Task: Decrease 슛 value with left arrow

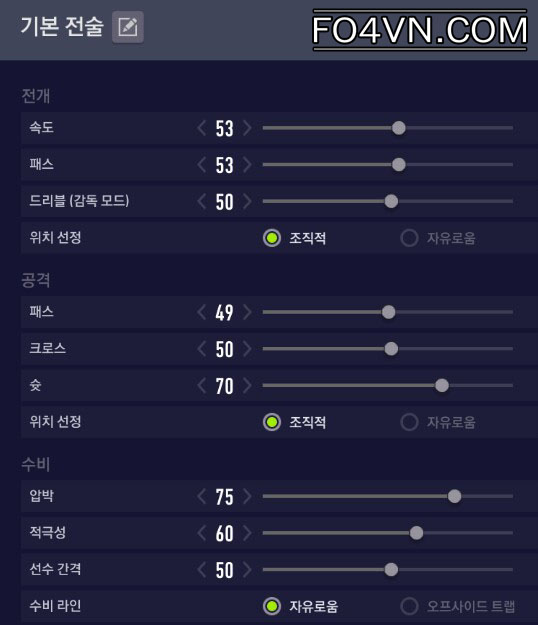Action: tap(202, 385)
